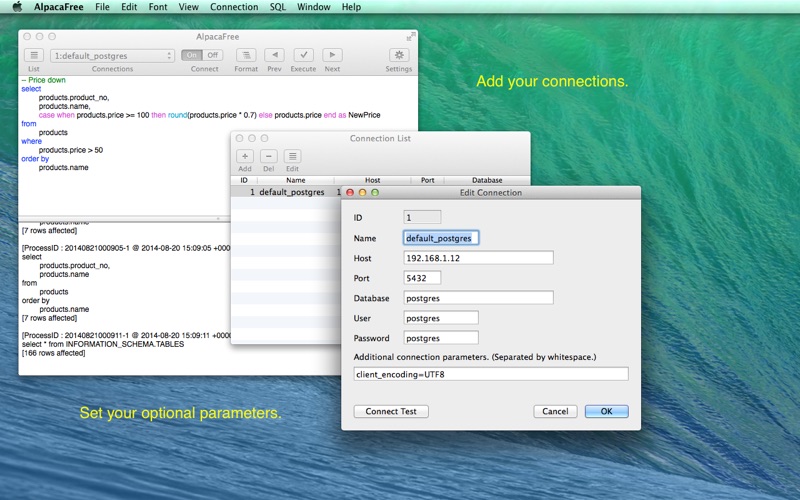Click the User field in Edit Connection
Screen dimensions: 800x500
(x=441, y=318)
